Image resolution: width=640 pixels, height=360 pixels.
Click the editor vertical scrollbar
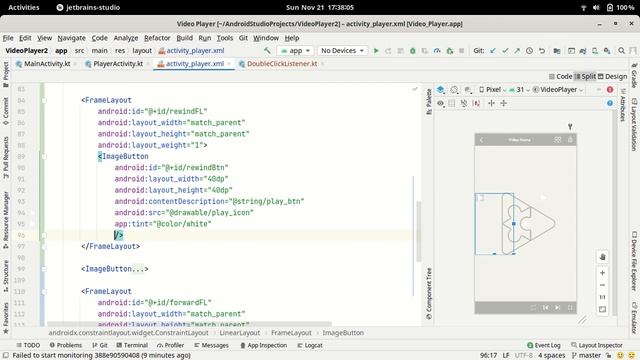coord(418,232)
